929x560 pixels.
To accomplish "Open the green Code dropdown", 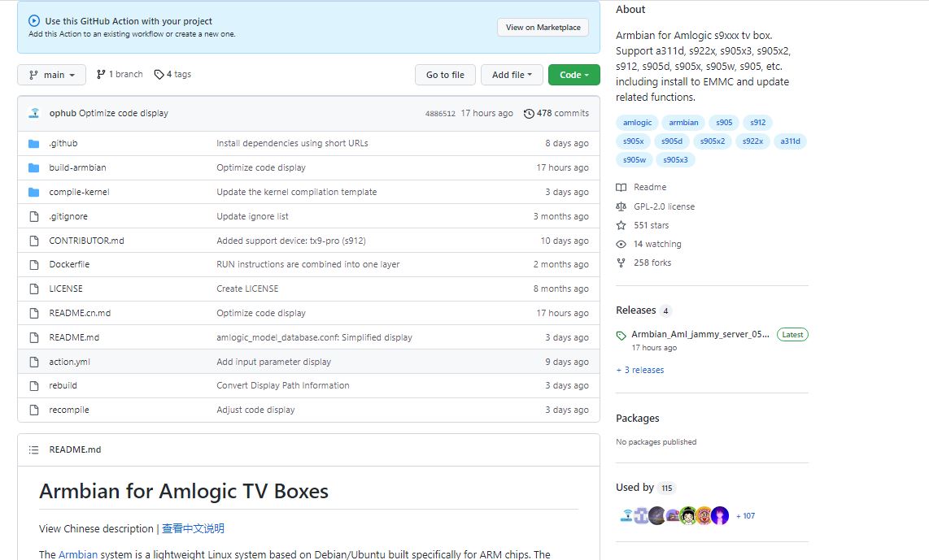I will (x=574, y=75).
